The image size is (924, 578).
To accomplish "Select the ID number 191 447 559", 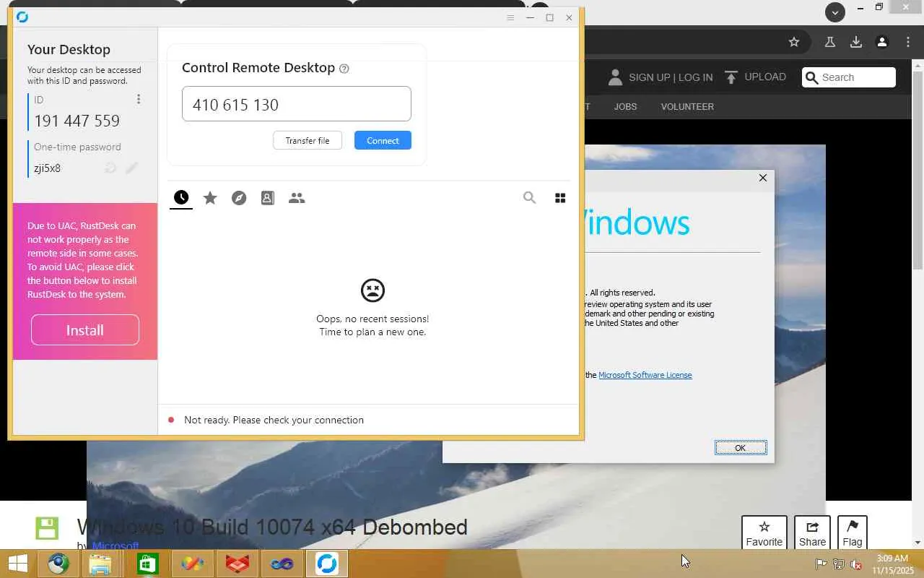I will pos(77,121).
